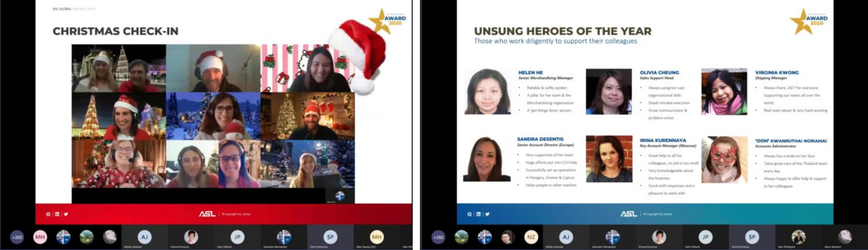Click the Twitter icon in the red footer
Image resolution: width=868 pixels, height=250 pixels.
pos(66,214)
